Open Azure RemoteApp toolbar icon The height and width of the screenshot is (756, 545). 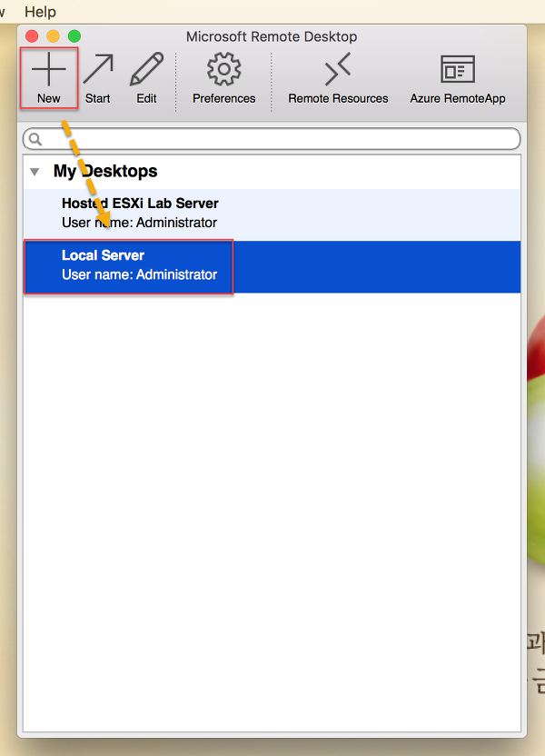(457, 69)
